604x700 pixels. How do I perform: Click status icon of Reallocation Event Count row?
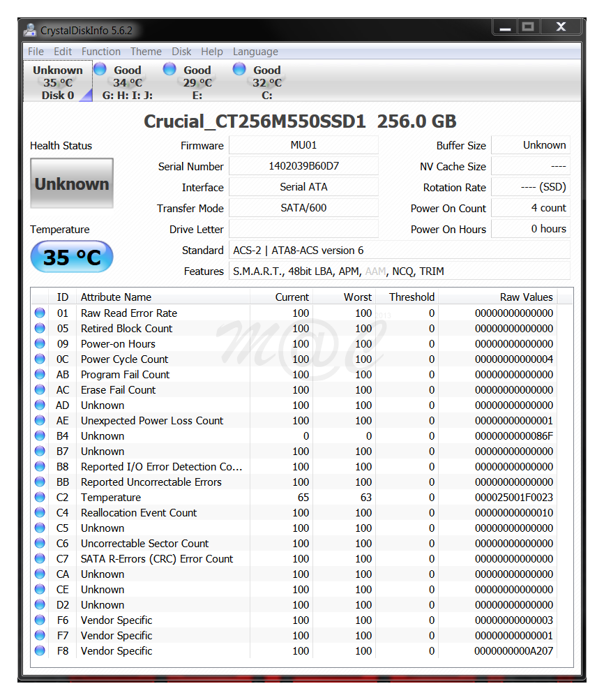pos(40,512)
